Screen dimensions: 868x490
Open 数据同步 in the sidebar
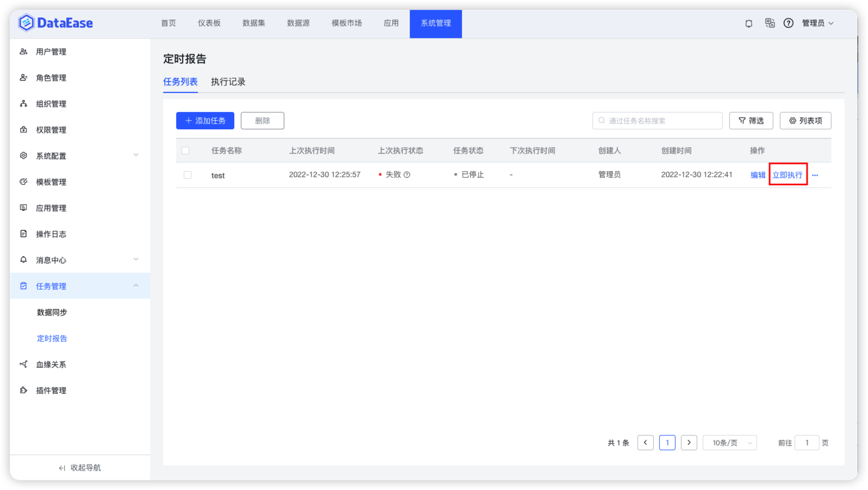pos(52,312)
